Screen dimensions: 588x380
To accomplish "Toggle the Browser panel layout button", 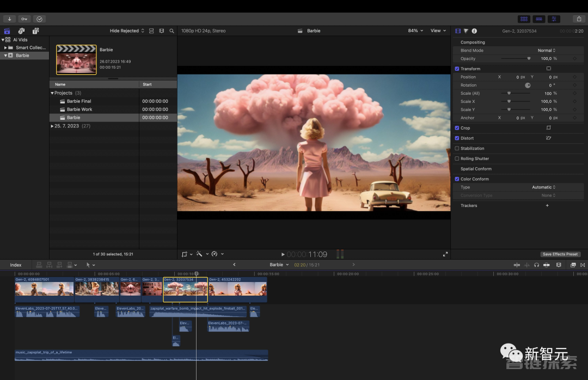I will click(x=524, y=19).
